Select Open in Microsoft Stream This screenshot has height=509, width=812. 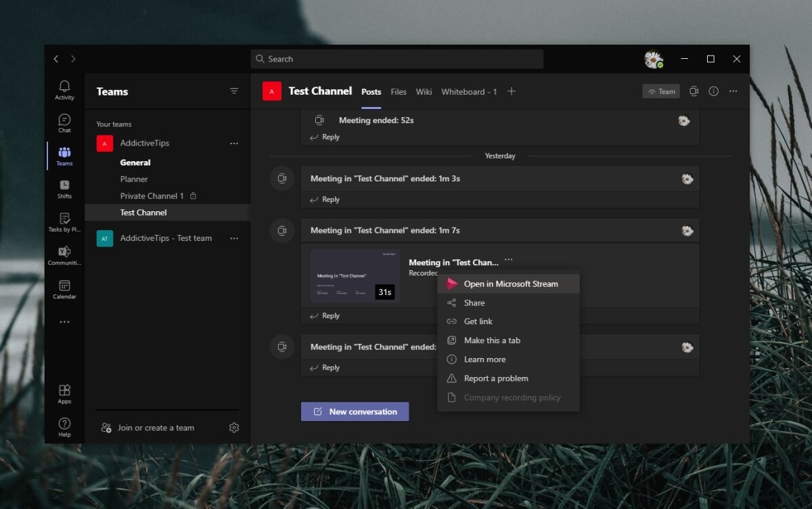[x=510, y=284]
